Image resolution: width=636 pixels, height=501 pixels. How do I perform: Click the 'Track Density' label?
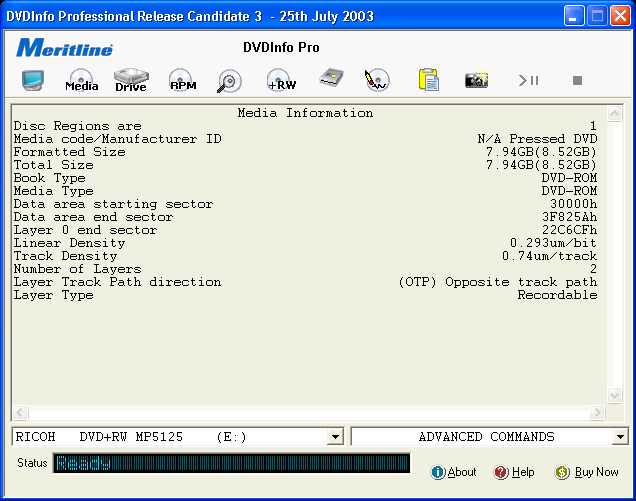pyautogui.click(x=65, y=256)
